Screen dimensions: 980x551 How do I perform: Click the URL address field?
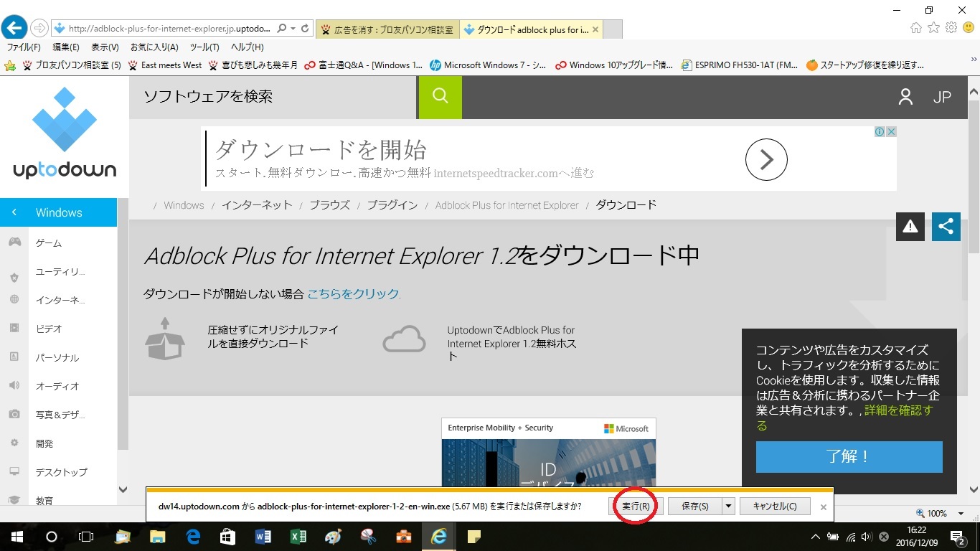(169, 29)
